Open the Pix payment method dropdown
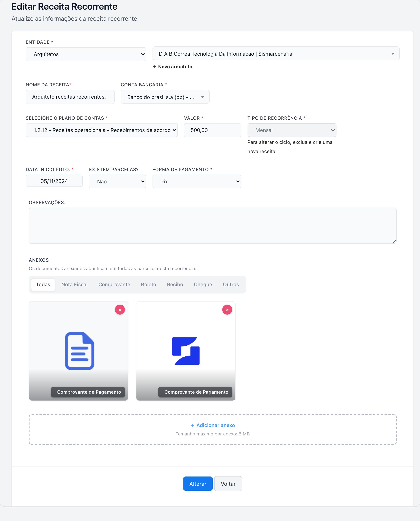This screenshot has width=420, height=521. 197,181
